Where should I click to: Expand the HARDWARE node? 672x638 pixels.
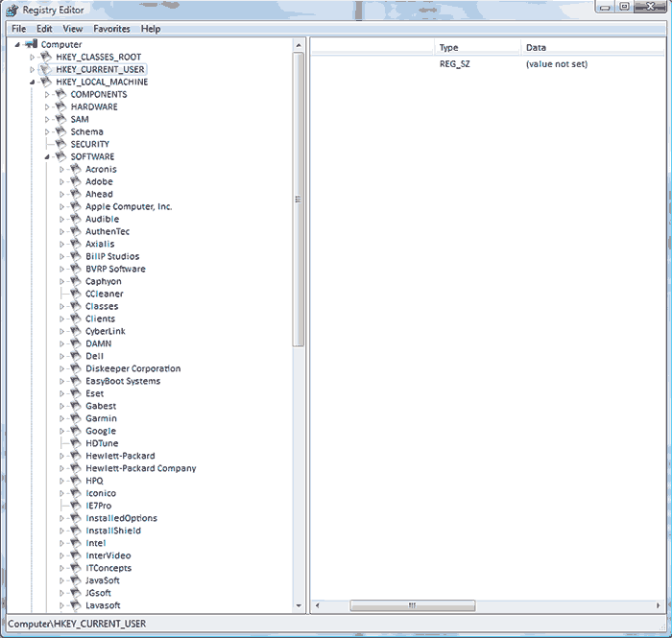coord(47,106)
